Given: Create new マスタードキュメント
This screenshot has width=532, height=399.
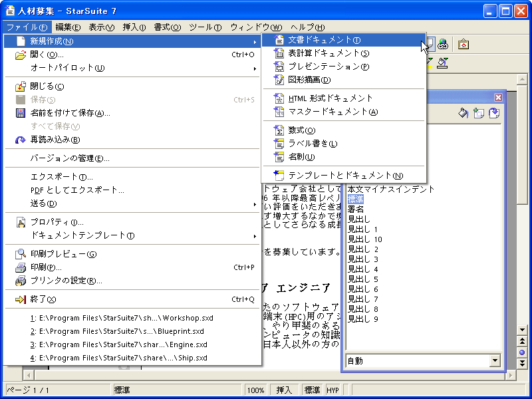Looking at the screenshot, I should click(x=344, y=112).
